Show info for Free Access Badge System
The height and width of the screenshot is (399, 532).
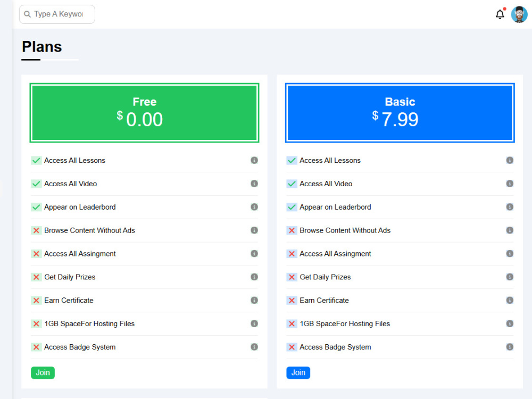tap(254, 347)
